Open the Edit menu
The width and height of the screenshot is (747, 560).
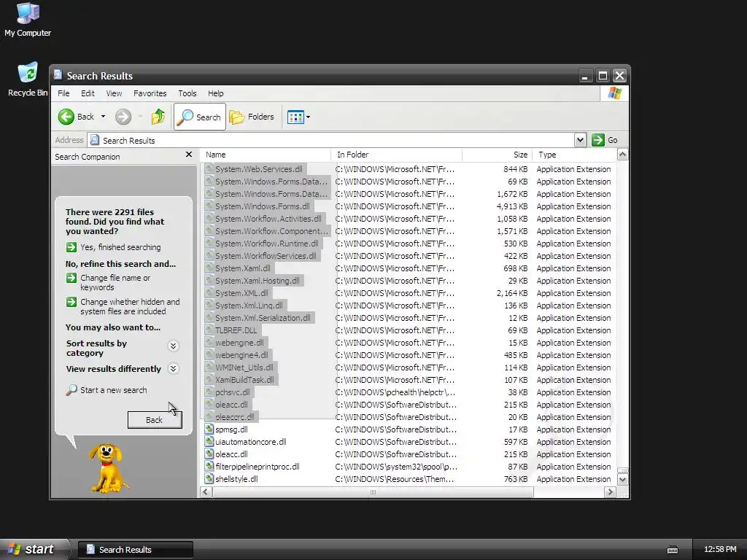tap(88, 93)
